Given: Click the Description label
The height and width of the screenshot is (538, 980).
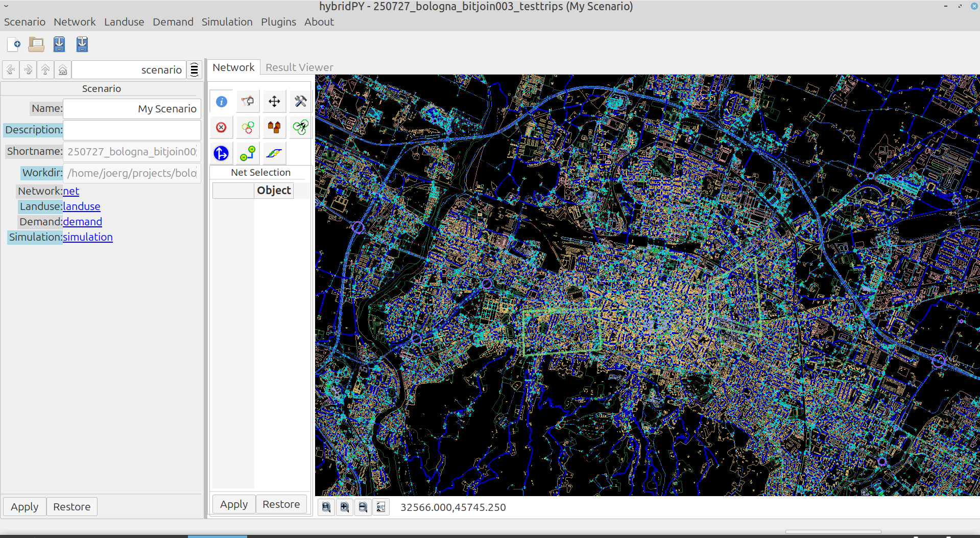Looking at the screenshot, I should point(33,130).
